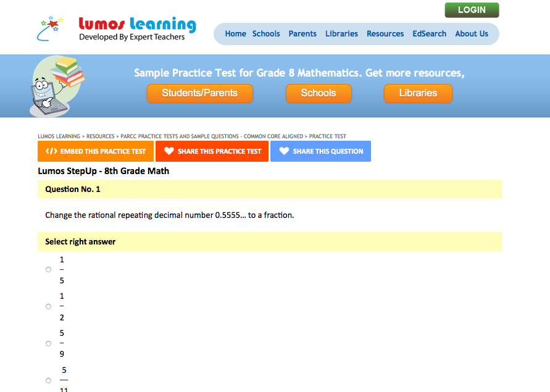The image size is (550, 392).
Task: Open the About Us menu item
Action: pos(472,34)
